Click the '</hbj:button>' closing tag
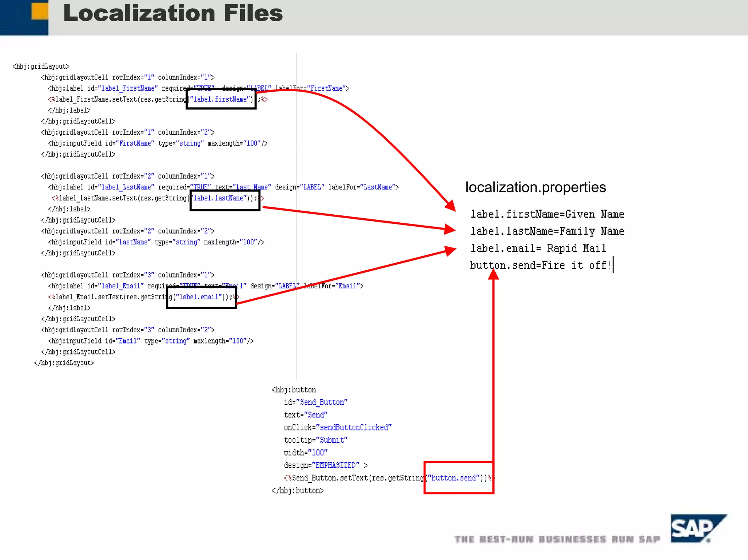The image size is (748, 560). pos(298,491)
